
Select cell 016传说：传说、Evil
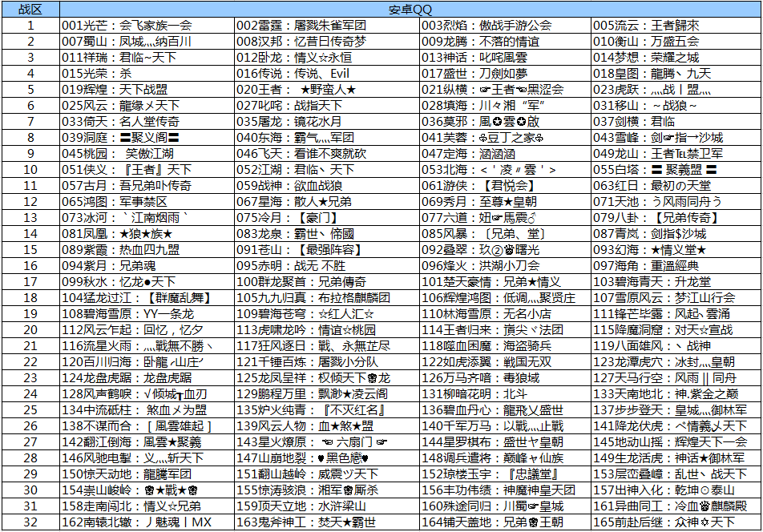pos(327,74)
